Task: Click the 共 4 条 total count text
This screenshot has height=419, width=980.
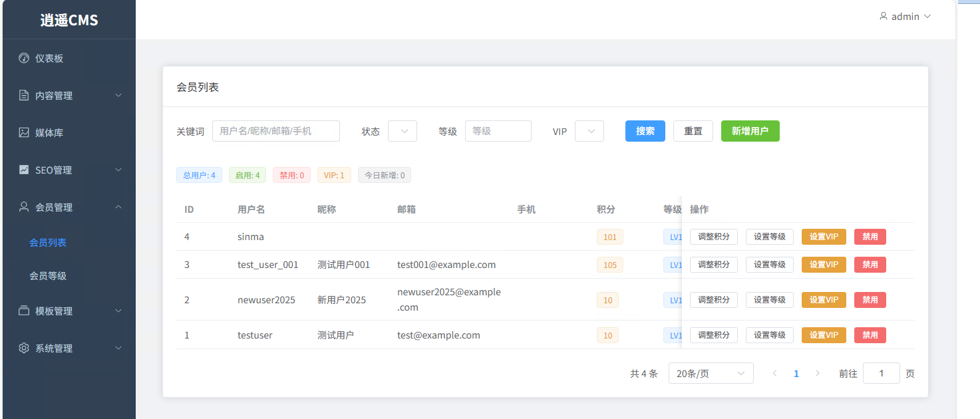Action: point(644,374)
